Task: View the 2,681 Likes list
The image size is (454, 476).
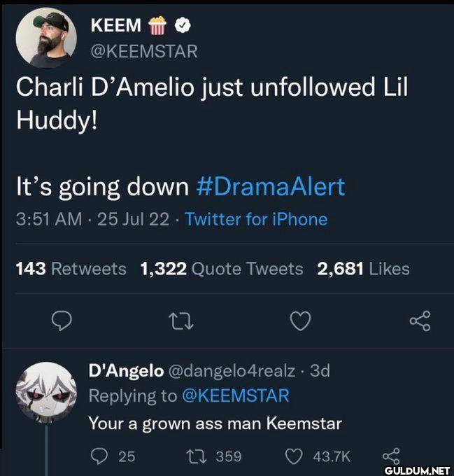Action: tap(363, 268)
